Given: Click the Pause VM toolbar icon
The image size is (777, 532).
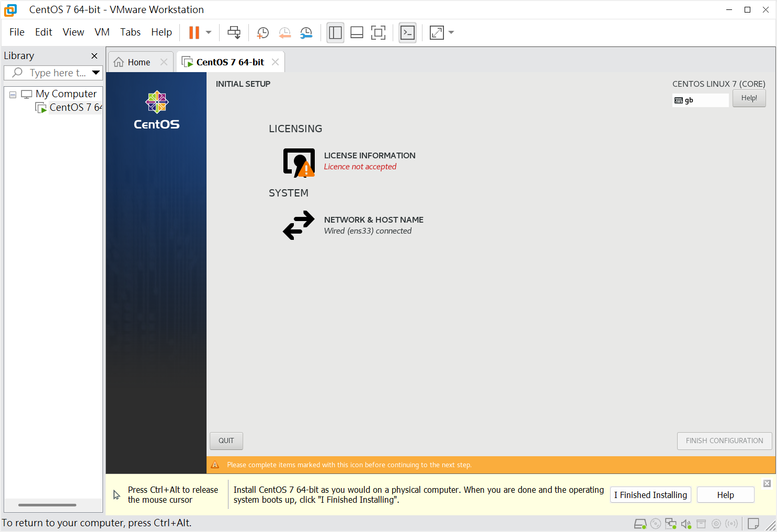Looking at the screenshot, I should pyautogui.click(x=194, y=32).
